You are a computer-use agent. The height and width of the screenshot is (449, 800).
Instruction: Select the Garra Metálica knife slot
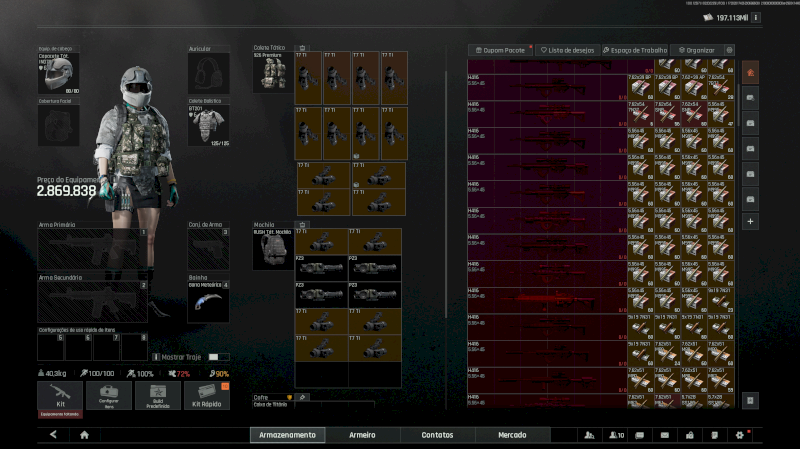208,302
